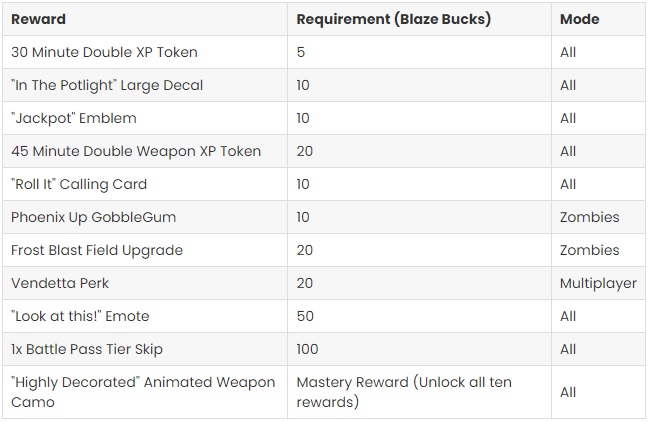Select the 50 Blaze Bucks requirement cell
648x422 pixels.
pyautogui.click(x=419, y=316)
